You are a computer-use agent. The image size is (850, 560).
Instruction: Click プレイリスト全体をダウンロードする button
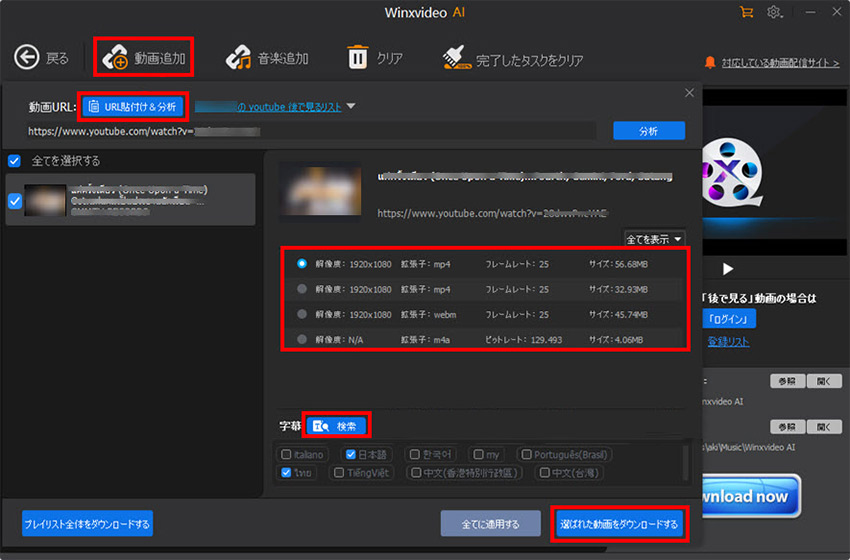(87, 524)
